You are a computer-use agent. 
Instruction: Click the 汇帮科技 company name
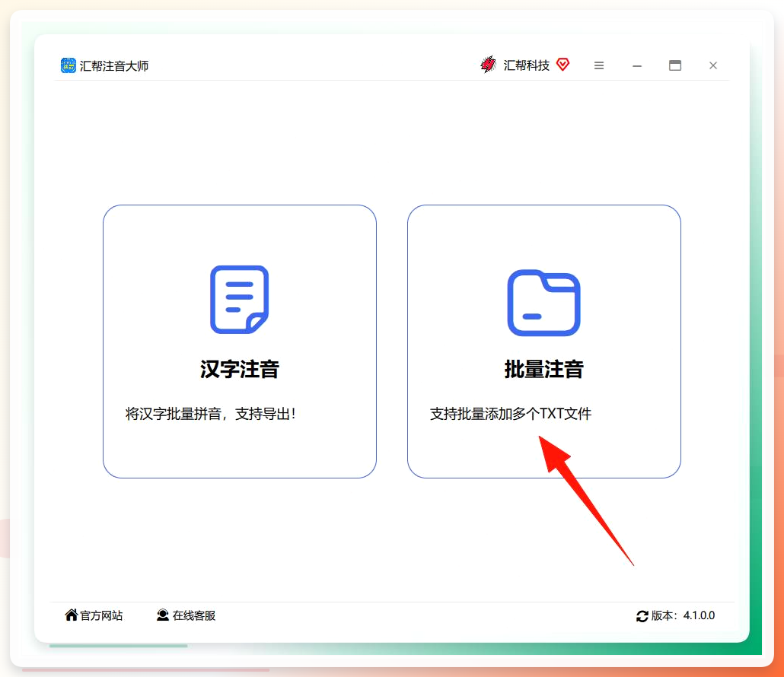click(x=527, y=65)
